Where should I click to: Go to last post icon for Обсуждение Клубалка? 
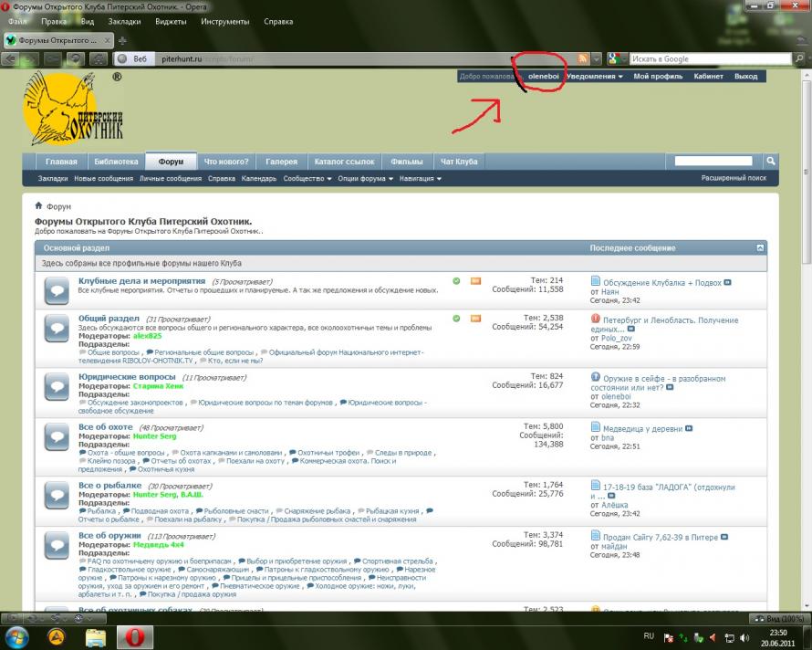[728, 282]
